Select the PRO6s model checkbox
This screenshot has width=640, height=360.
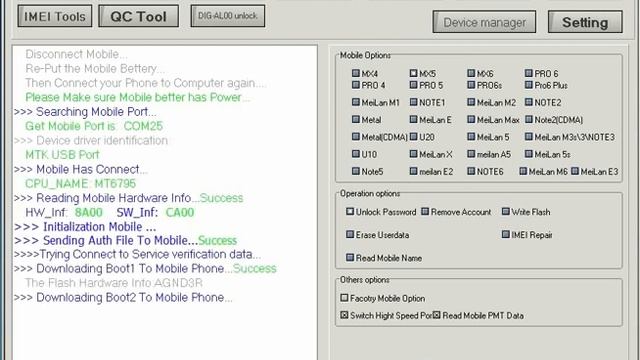click(x=471, y=85)
